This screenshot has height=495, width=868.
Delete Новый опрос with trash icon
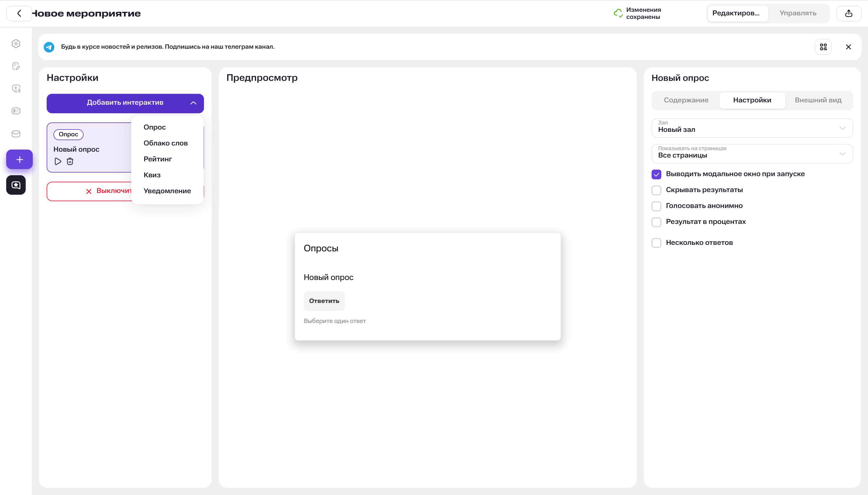70,161
